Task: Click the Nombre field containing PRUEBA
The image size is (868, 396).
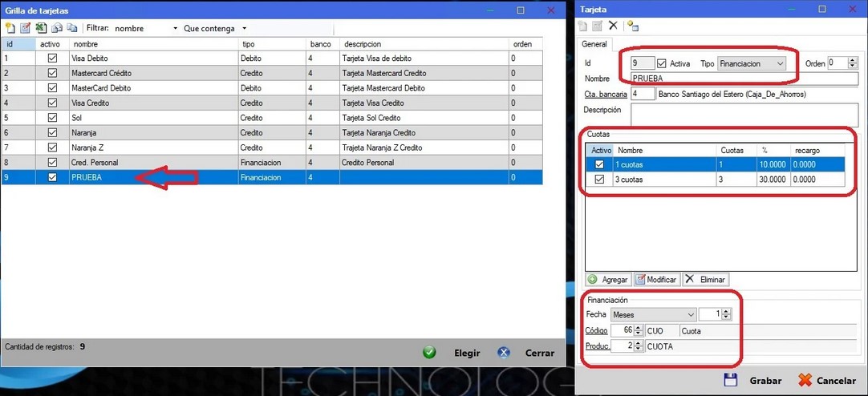Action: (744, 79)
